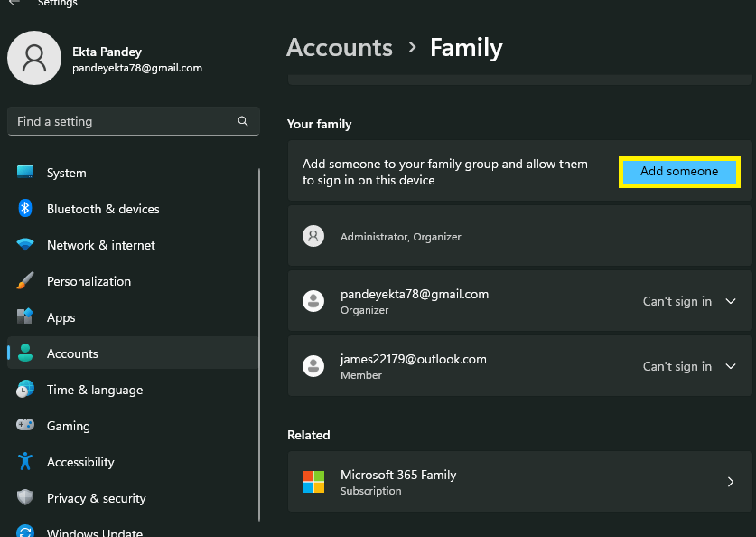Open Windows Update from the sidebar

[94, 532]
